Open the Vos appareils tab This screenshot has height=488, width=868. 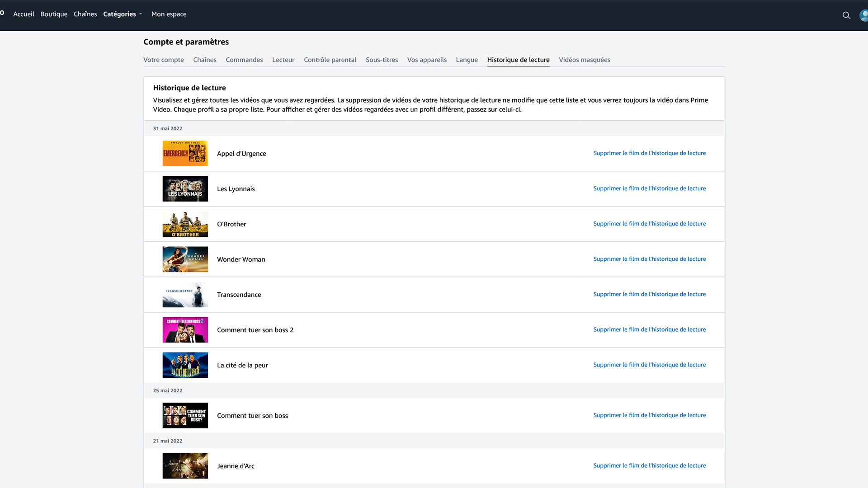[427, 60]
